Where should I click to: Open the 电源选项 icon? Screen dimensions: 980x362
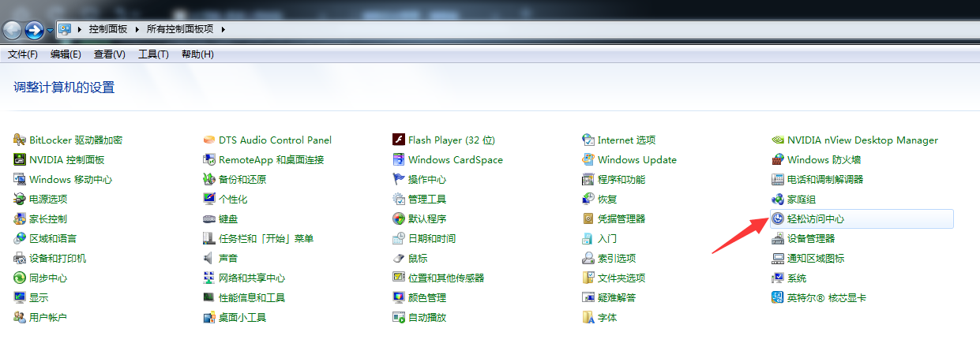[20, 199]
